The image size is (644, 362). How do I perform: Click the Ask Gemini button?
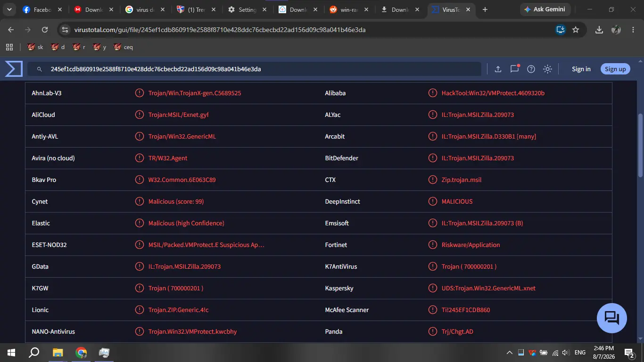pyautogui.click(x=545, y=9)
